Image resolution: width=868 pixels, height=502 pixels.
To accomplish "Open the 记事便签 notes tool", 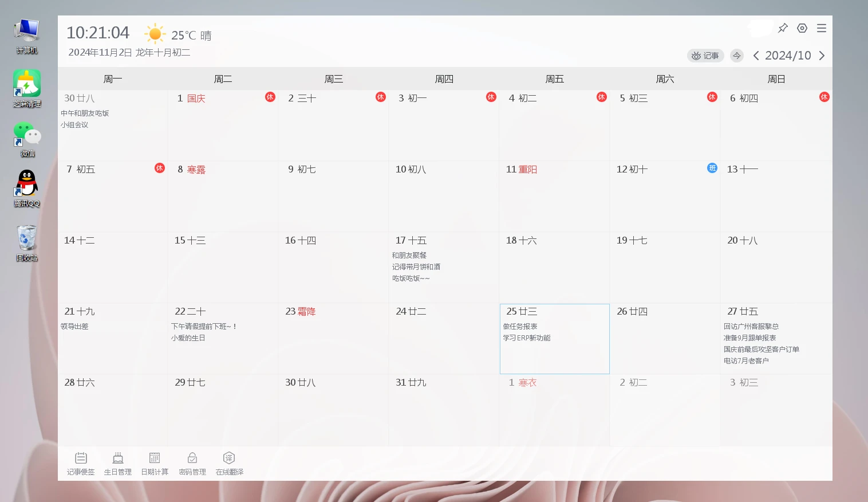I will pyautogui.click(x=81, y=464).
